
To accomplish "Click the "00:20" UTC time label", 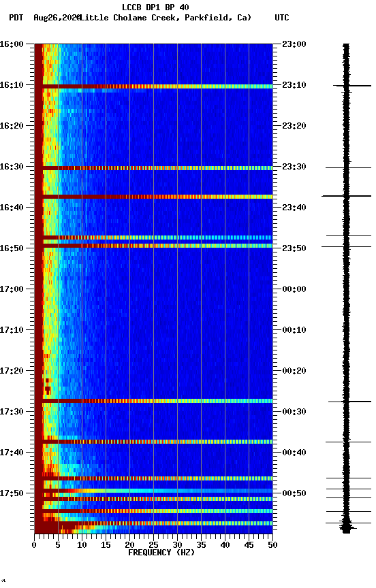I will point(294,371).
